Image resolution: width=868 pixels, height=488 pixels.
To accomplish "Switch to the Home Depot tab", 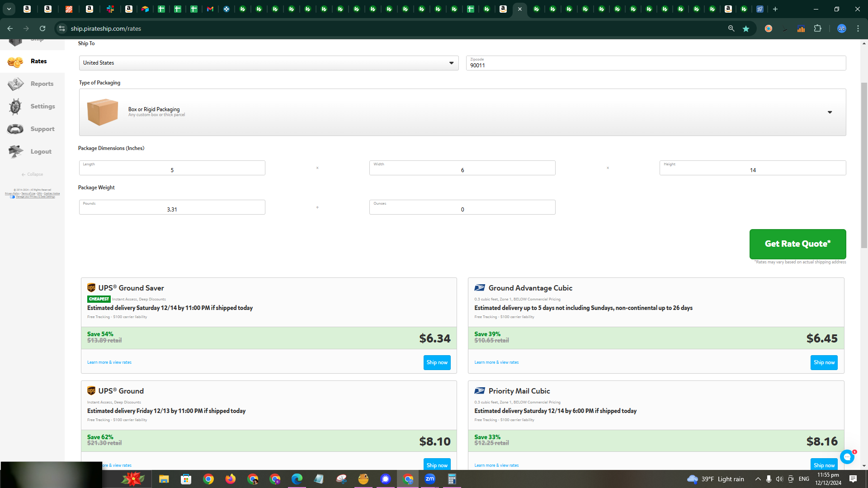I will [x=69, y=9].
